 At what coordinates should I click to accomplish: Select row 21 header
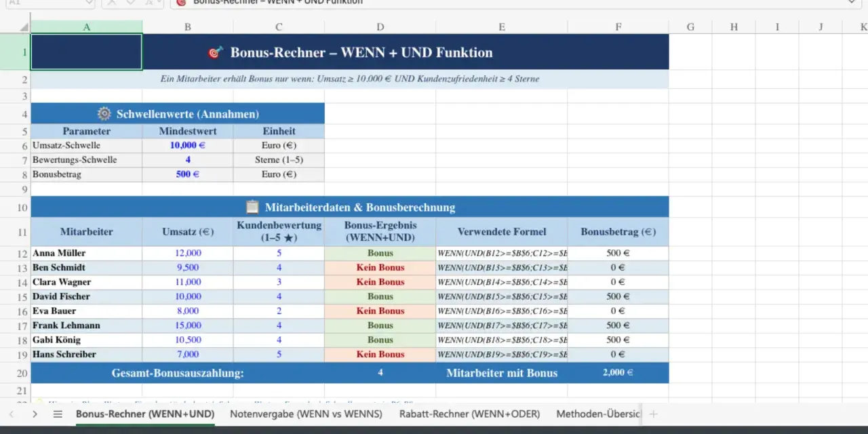click(16, 391)
